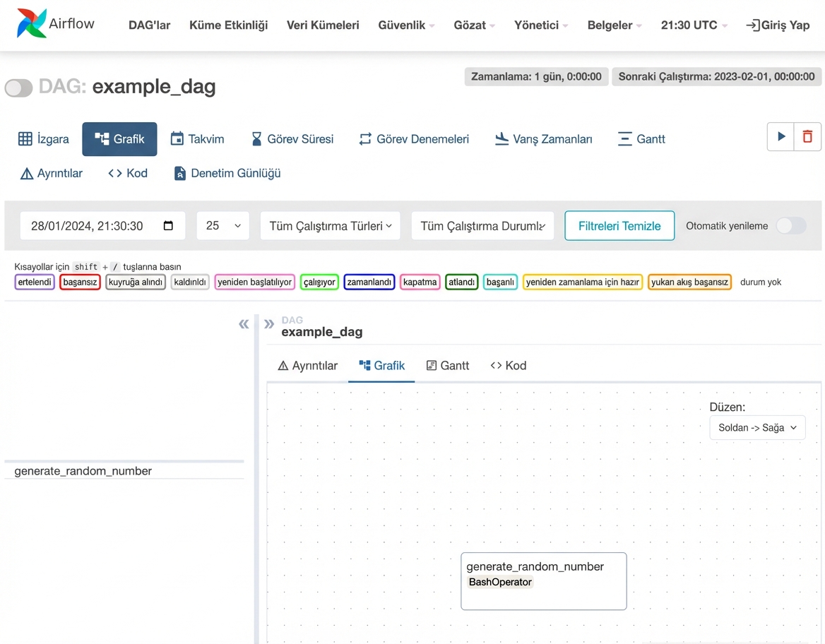The height and width of the screenshot is (644, 825).
Task: Click the Filtreleri Temizle button
Action: pyautogui.click(x=619, y=226)
